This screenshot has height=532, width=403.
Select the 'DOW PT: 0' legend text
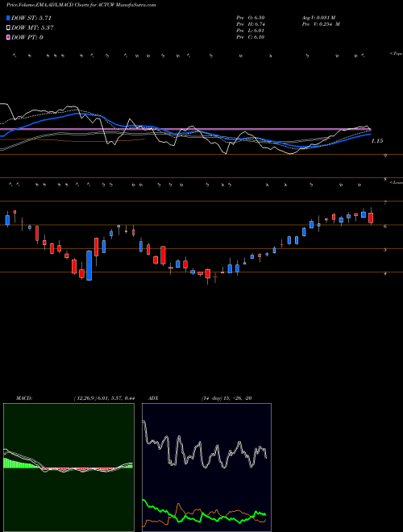tap(27, 37)
